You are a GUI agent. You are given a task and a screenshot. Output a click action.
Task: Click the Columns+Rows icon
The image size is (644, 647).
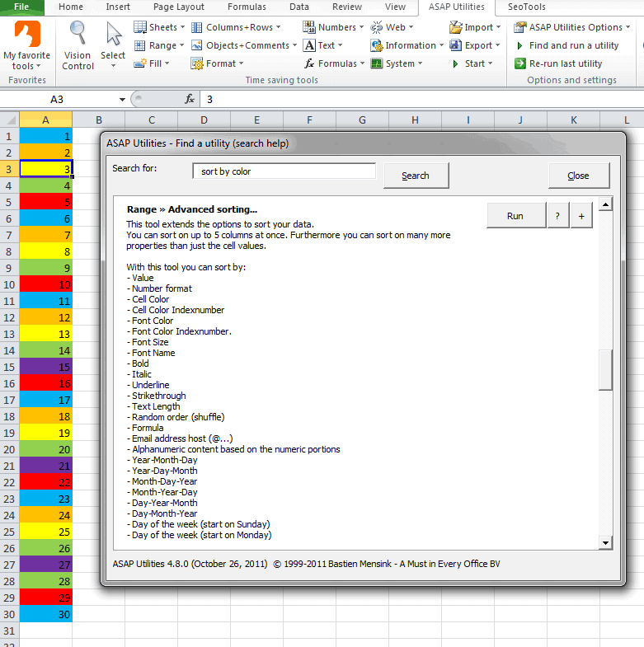(197, 27)
